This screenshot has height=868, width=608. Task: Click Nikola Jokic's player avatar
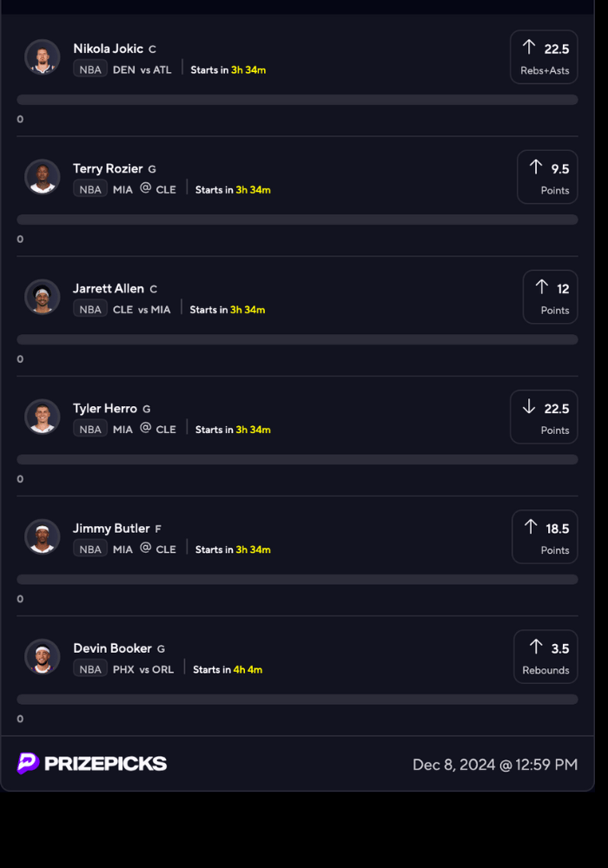pos(43,57)
